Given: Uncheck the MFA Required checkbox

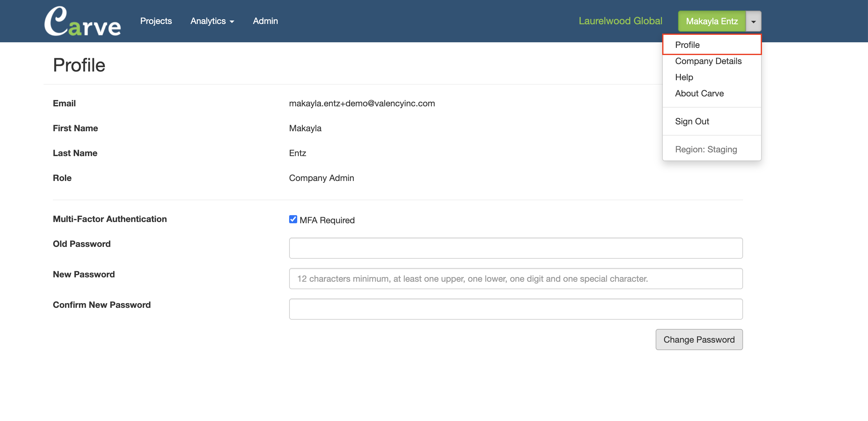Looking at the screenshot, I should click(293, 220).
